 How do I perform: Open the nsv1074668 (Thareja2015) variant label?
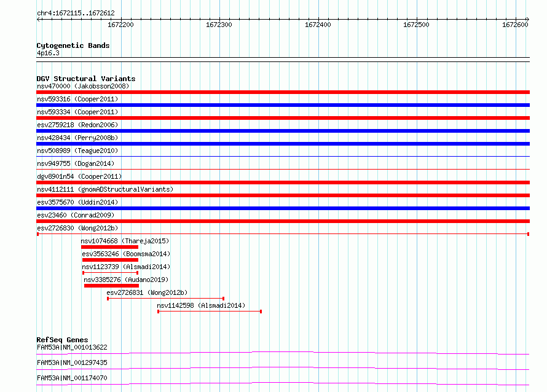pyautogui.click(x=125, y=241)
